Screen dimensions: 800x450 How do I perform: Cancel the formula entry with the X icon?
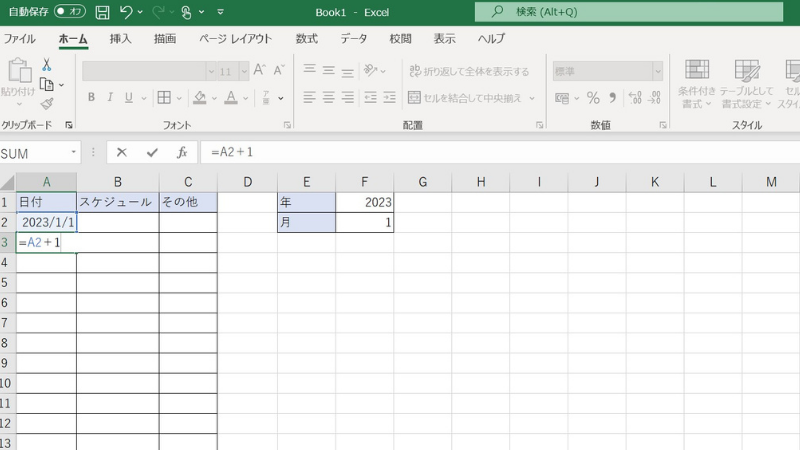[122, 152]
